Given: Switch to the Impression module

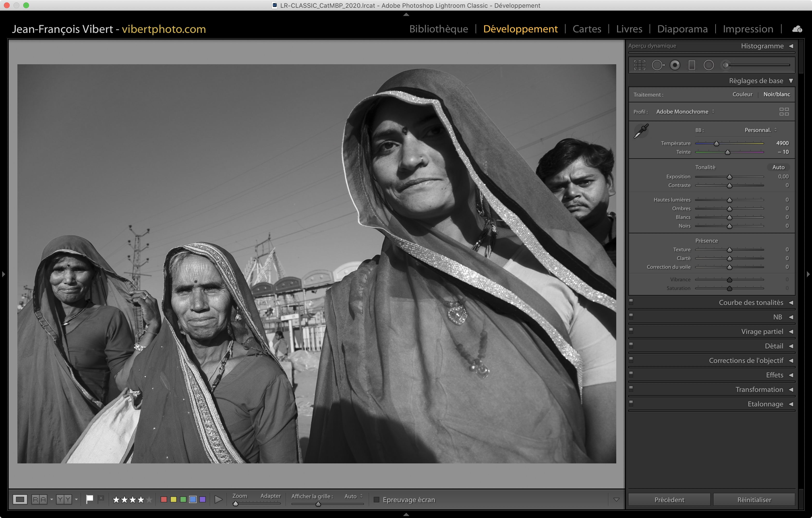Looking at the screenshot, I should (x=747, y=29).
